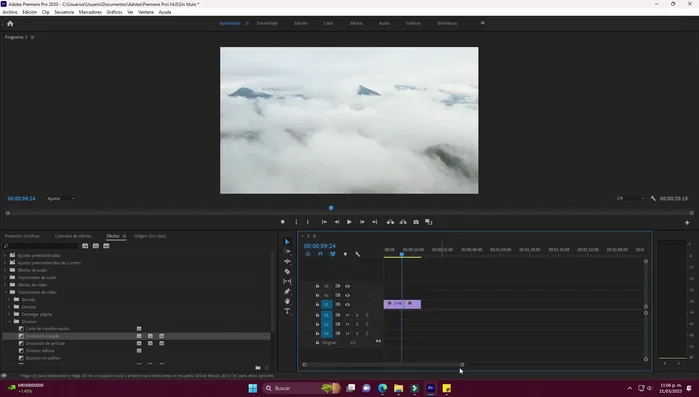The height and width of the screenshot is (397, 699).
Task: Mute audio track A3
Action: 347,333
